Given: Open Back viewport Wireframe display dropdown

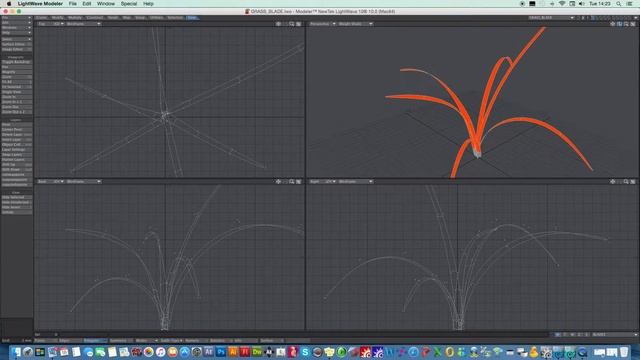Looking at the screenshot, I should tap(83, 182).
